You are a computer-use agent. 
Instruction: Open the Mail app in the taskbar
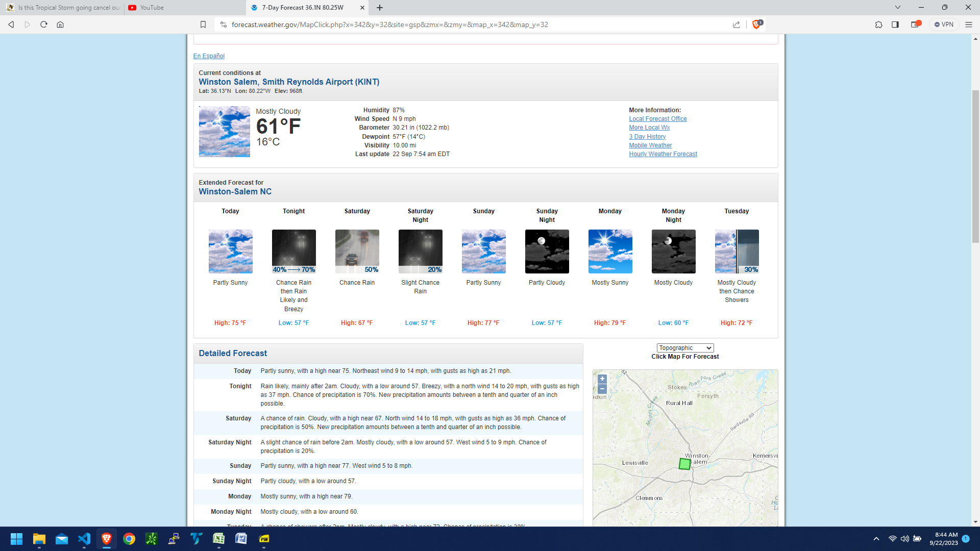click(x=62, y=539)
